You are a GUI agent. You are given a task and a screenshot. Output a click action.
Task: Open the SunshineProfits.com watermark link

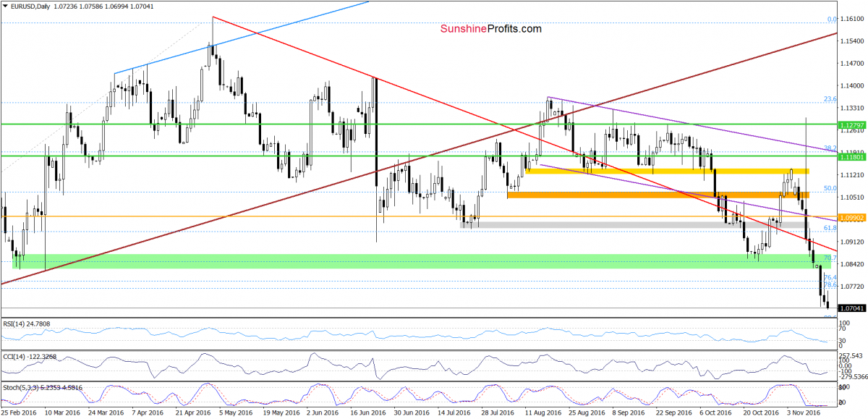tap(490, 29)
